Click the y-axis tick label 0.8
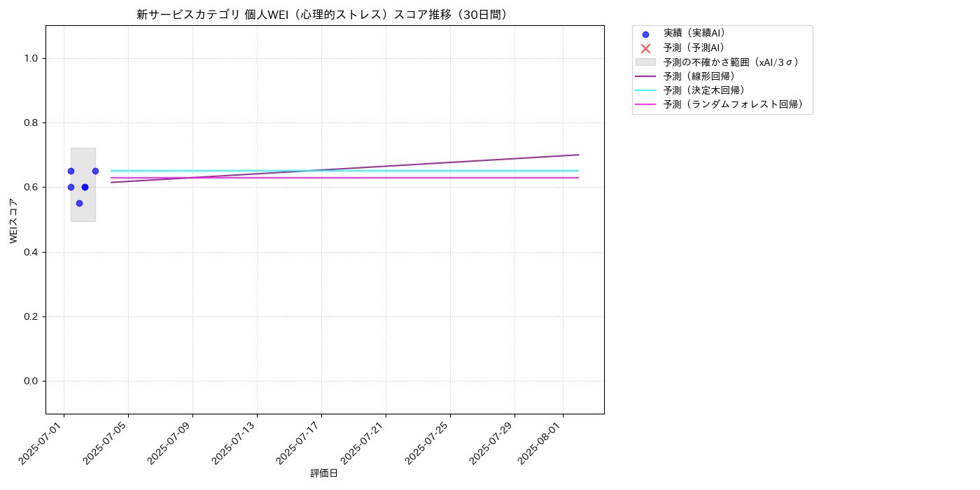The height and width of the screenshot is (490, 980). pos(30,123)
